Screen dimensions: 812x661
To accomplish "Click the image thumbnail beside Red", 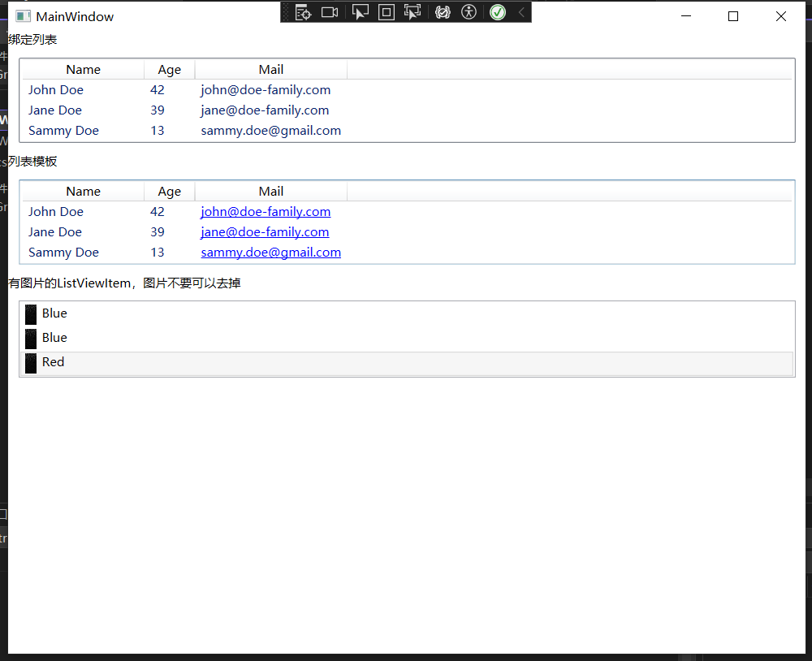I will [x=31, y=363].
